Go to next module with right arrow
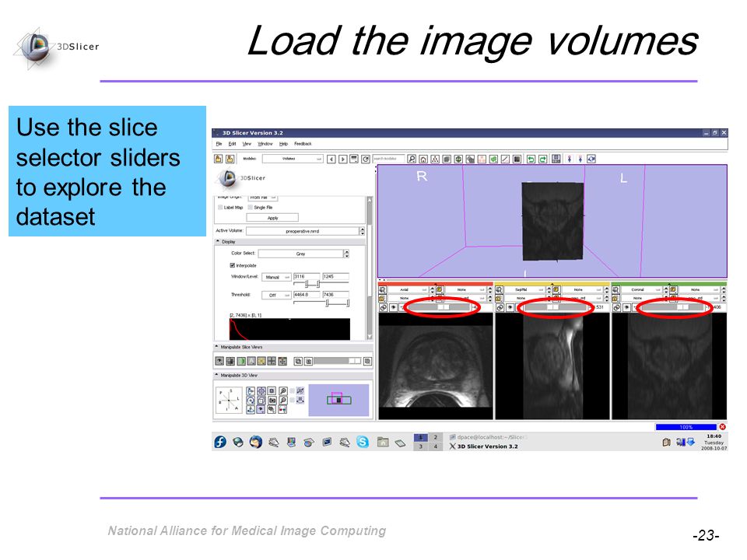Viewport: 747px width, 560px height. click(343, 159)
